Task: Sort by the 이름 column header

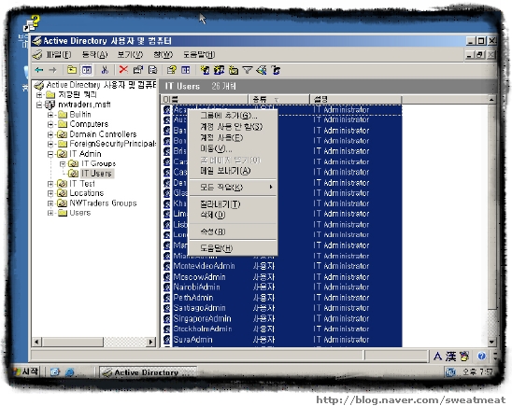Action: (205, 99)
